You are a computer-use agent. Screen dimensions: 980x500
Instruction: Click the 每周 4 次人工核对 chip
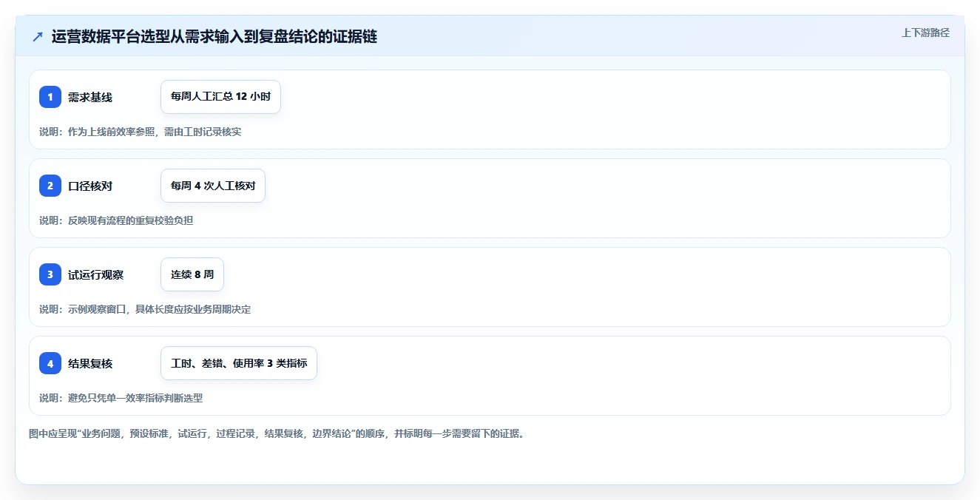coord(213,186)
